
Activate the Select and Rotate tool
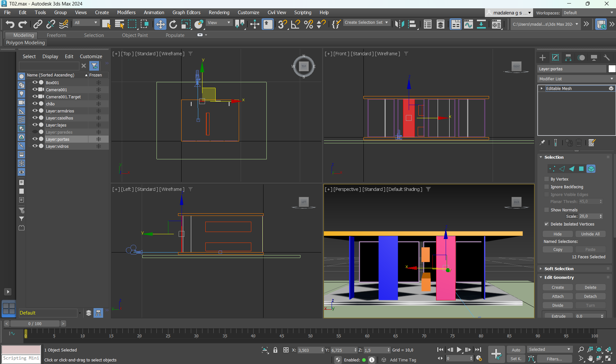click(x=173, y=24)
